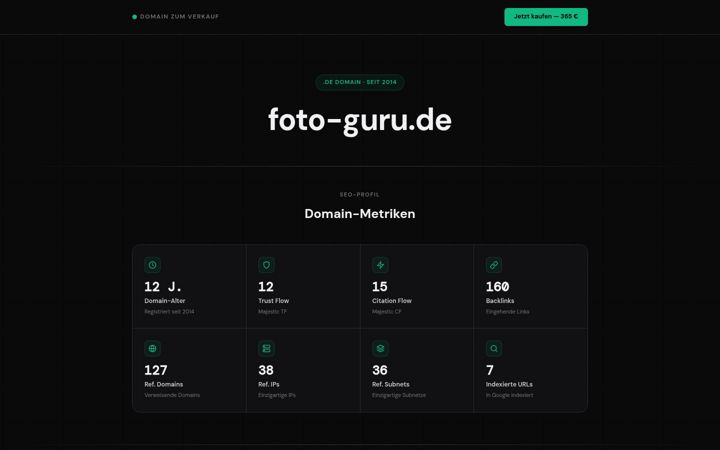Click the Citation Flow value 15
This screenshot has width=720, height=450.
click(380, 287)
